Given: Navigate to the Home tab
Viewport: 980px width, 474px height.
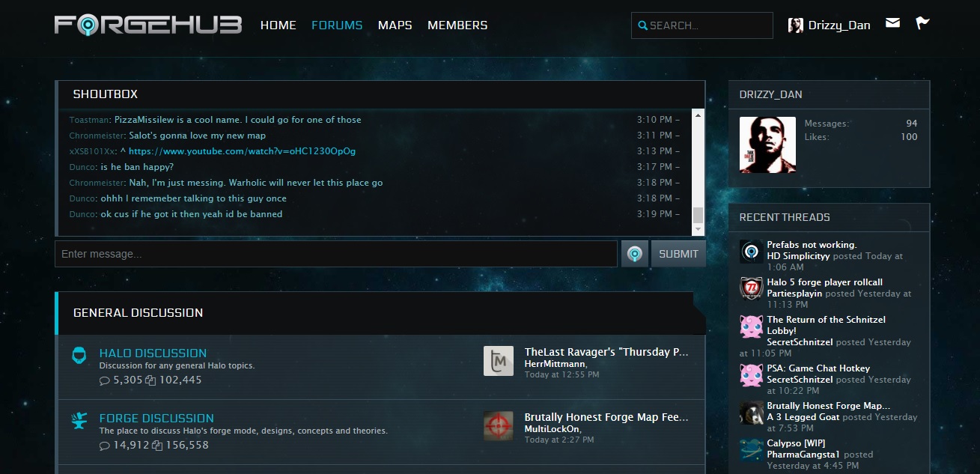Looking at the screenshot, I should [x=279, y=25].
